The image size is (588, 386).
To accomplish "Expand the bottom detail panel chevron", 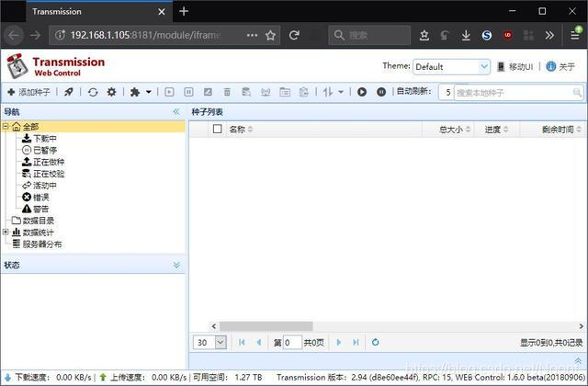I will (578, 361).
